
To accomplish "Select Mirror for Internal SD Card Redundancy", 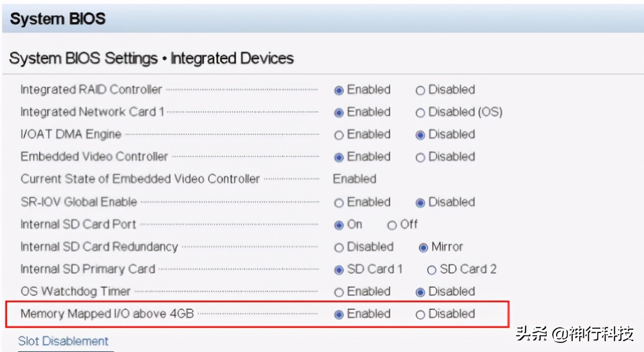I will click(423, 247).
